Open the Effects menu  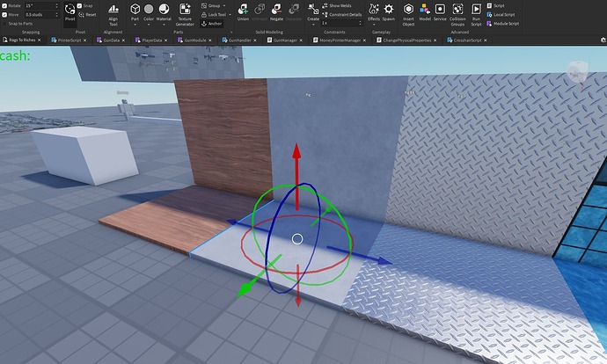(x=374, y=12)
